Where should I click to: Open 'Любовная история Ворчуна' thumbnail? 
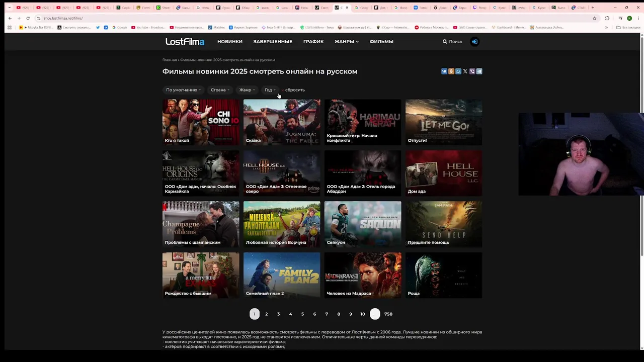[x=282, y=224]
